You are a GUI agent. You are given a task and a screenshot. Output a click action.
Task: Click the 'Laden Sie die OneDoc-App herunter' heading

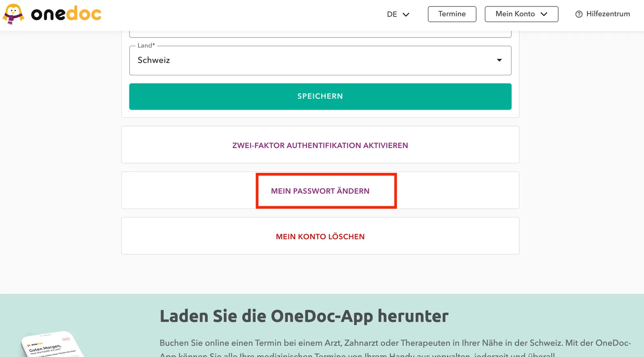coord(304,316)
